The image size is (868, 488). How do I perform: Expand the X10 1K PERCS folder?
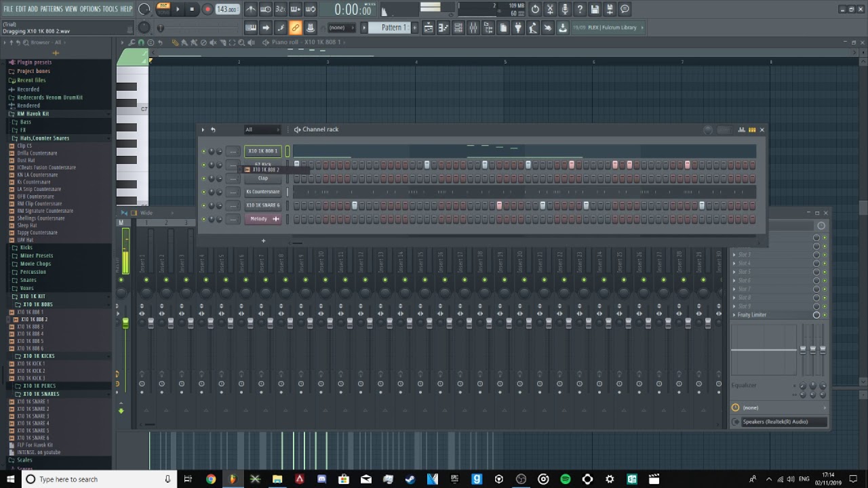click(x=39, y=386)
